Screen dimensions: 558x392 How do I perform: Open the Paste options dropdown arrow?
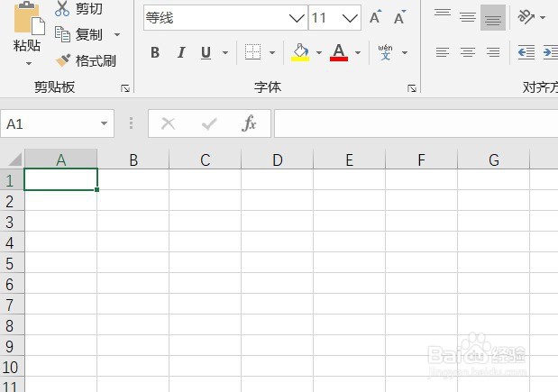pyautogui.click(x=29, y=63)
